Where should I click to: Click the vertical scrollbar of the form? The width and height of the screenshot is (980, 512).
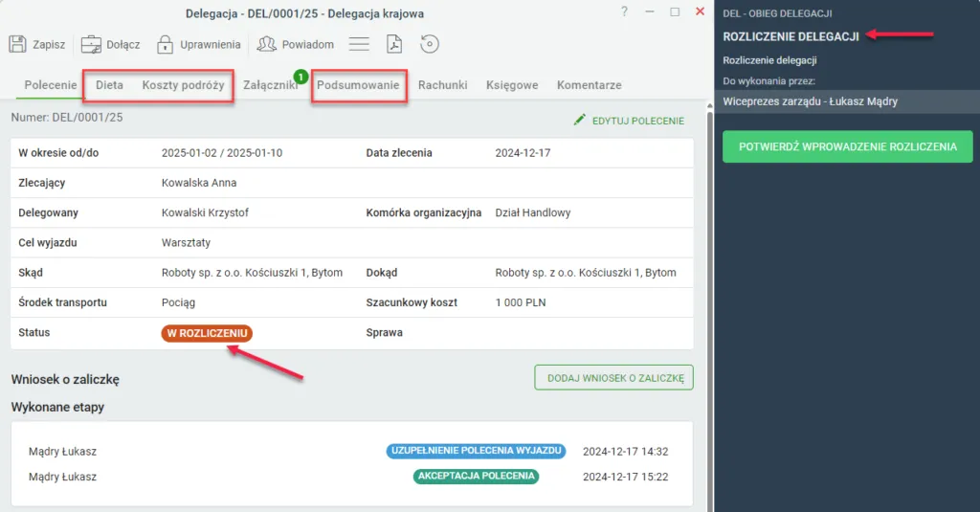tap(709, 287)
